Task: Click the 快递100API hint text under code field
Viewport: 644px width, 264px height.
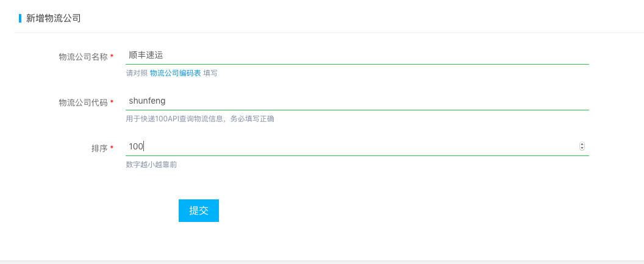Action: point(201,119)
